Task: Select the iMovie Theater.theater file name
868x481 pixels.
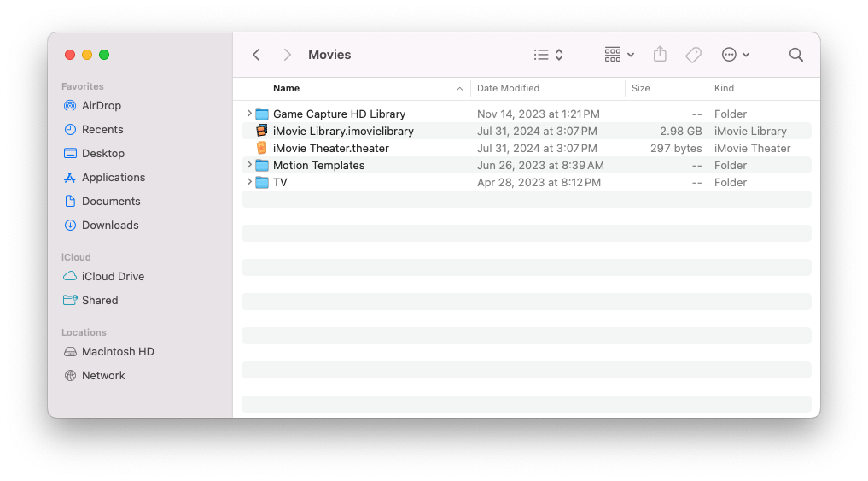Action: 331,148
